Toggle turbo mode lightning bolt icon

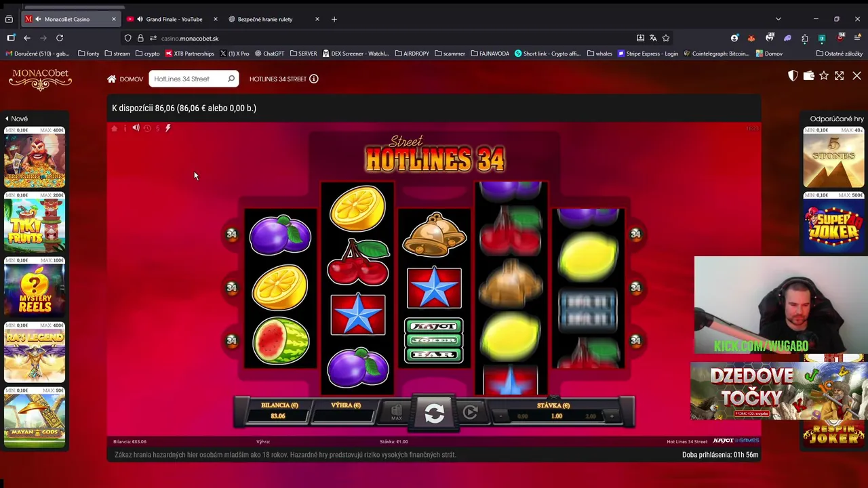(x=167, y=128)
